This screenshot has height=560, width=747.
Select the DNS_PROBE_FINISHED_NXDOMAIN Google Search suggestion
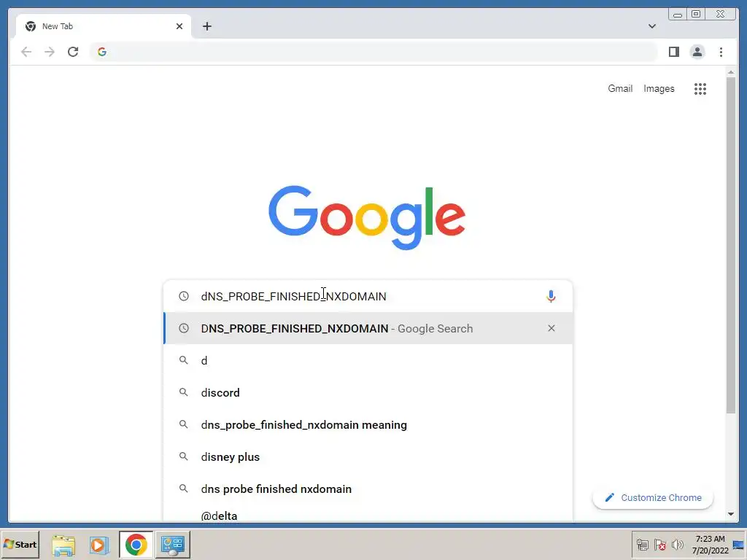368,328
